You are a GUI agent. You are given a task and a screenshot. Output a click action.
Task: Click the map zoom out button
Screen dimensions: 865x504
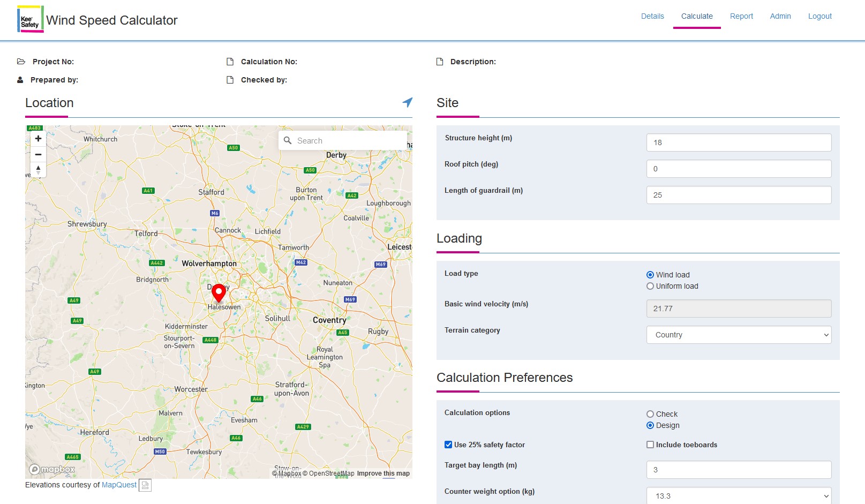tap(38, 154)
